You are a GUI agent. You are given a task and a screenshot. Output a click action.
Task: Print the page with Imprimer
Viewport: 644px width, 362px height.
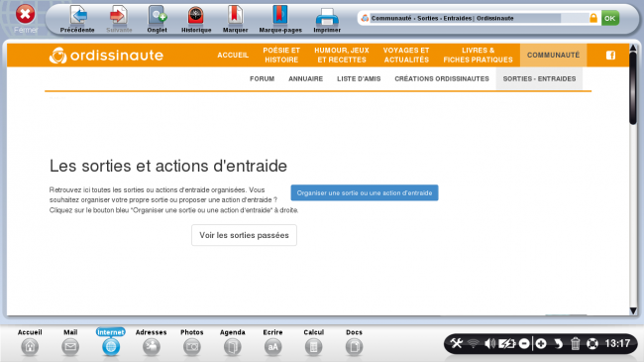pyautogui.click(x=327, y=19)
